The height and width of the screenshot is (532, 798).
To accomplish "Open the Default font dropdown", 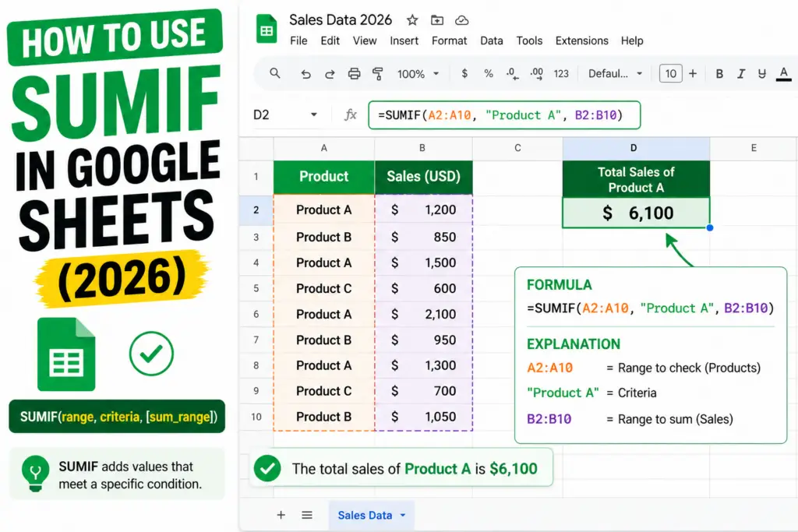I will (x=615, y=74).
